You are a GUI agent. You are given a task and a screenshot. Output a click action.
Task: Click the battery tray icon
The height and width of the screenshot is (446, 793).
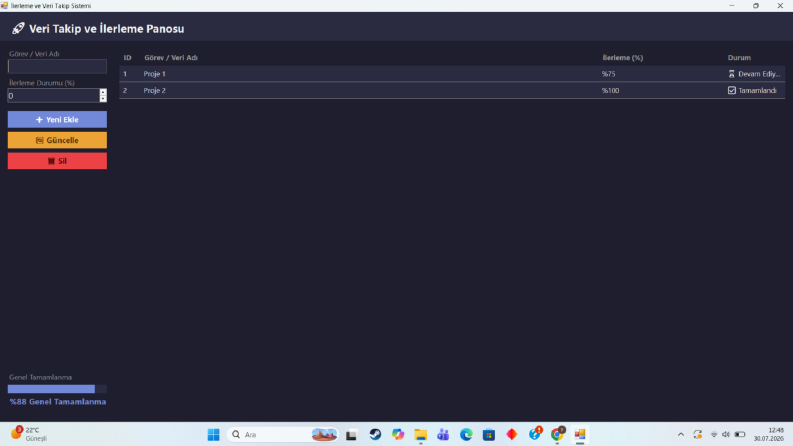(x=740, y=434)
